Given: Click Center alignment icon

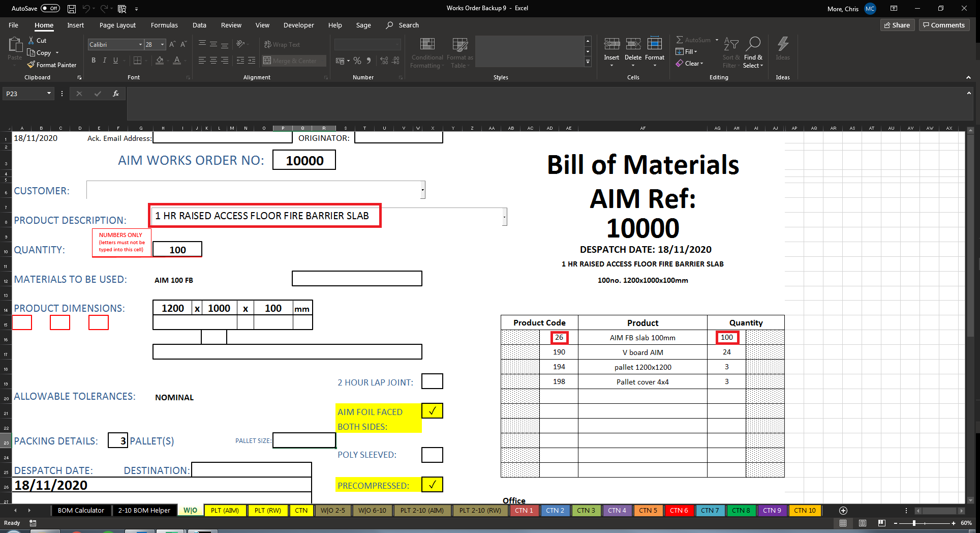Looking at the screenshot, I should [213, 61].
